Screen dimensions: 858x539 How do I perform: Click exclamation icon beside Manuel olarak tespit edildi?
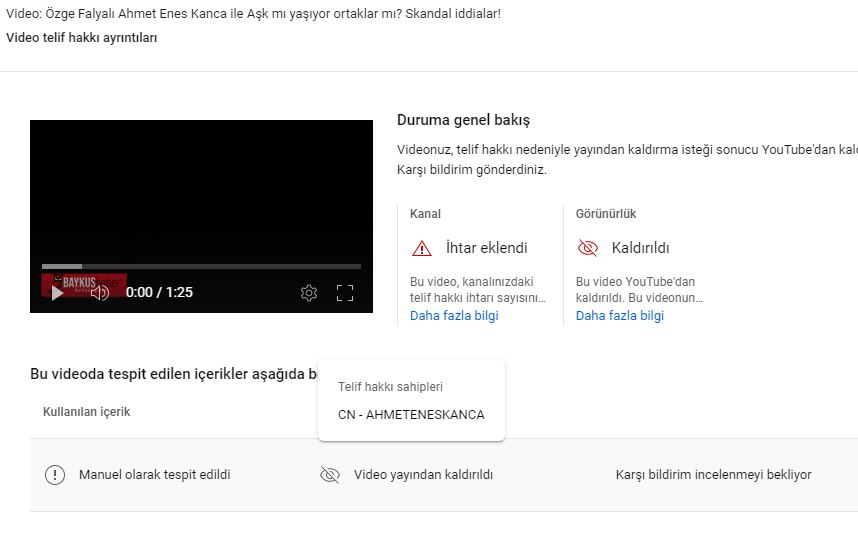[55, 474]
